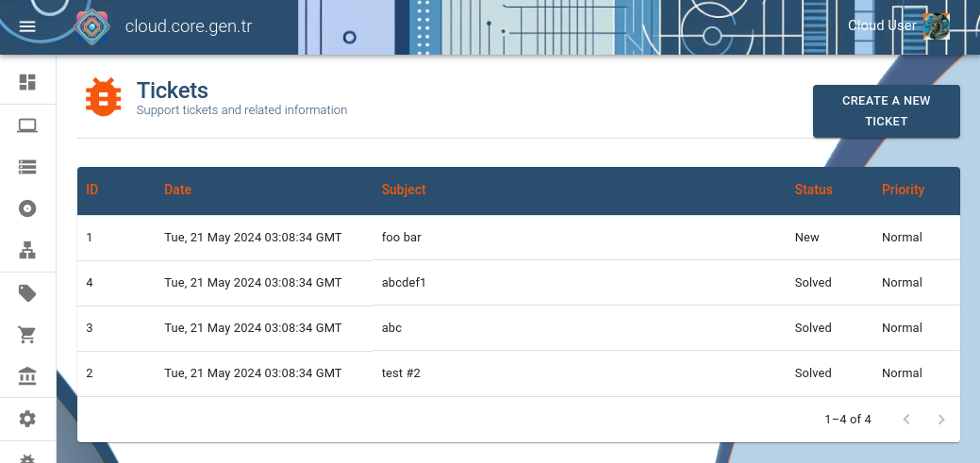The height and width of the screenshot is (463, 980).
Task: Click Normal priority of abc ticket
Action: 902,327
